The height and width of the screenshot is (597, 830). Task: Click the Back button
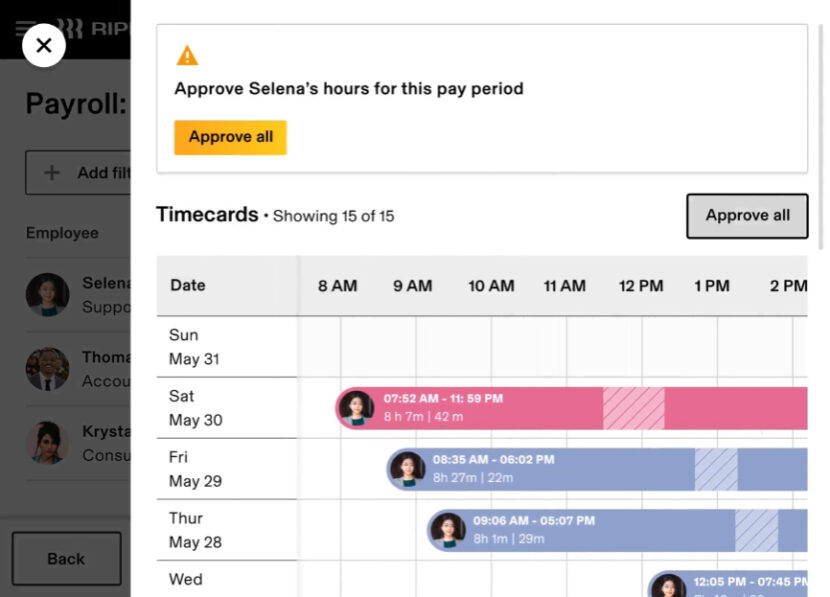66,558
